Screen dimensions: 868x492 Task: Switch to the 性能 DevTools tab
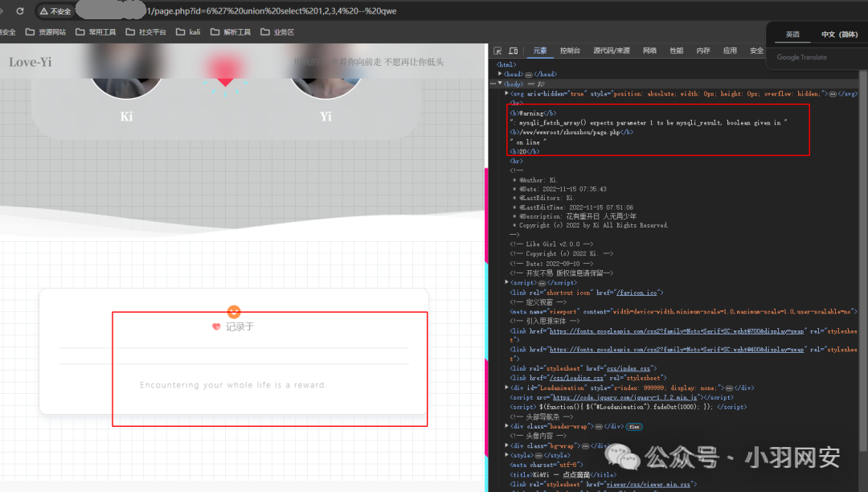coord(677,51)
